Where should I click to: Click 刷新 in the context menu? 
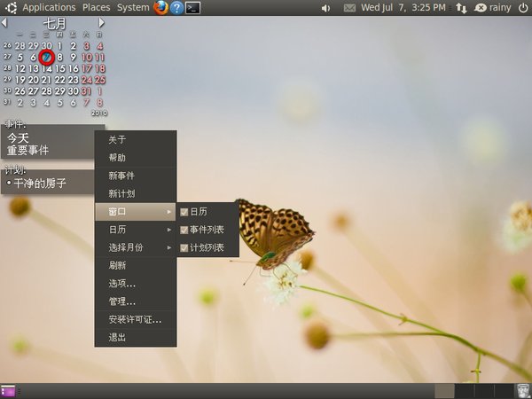[x=136, y=266]
